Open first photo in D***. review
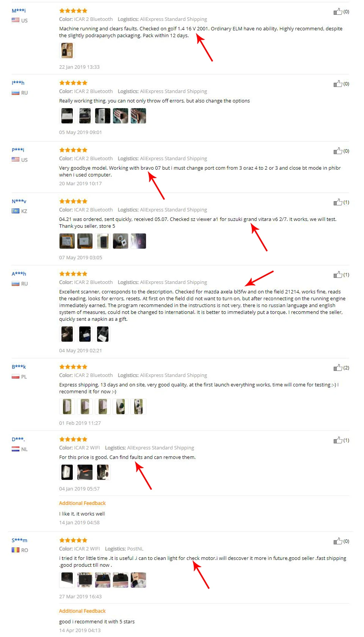 click(x=67, y=472)
